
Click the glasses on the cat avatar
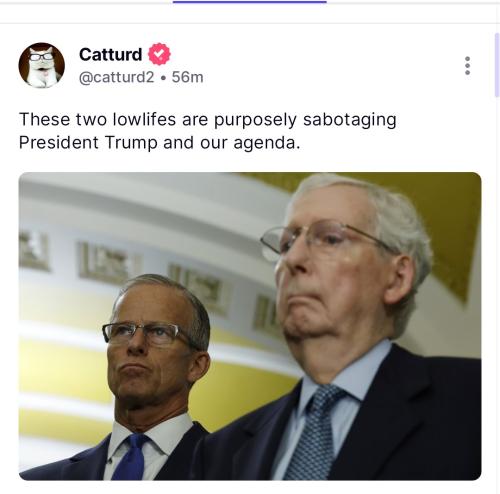click(x=41, y=57)
